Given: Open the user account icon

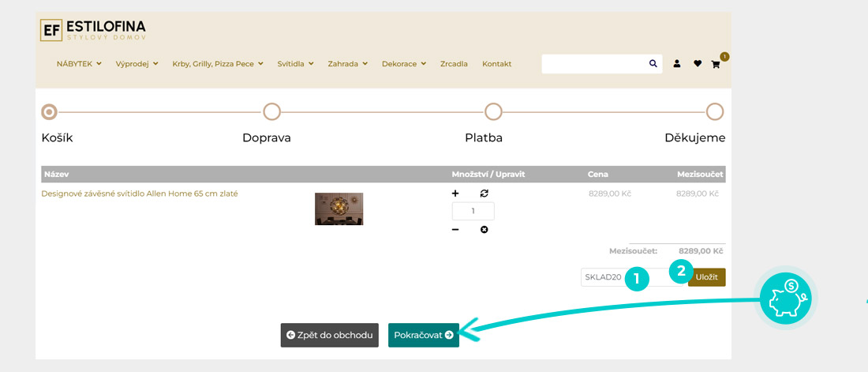Looking at the screenshot, I should 677,64.
